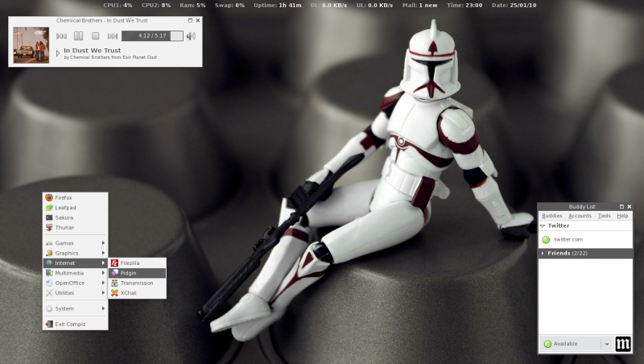This screenshot has width=644, height=364.
Task: Click the Firefox icon in menu
Action: 49,197
